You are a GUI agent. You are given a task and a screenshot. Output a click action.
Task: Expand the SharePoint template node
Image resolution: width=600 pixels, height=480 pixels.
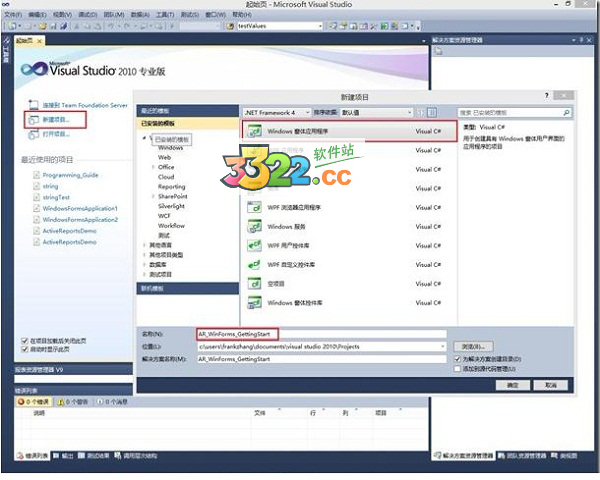tap(153, 196)
